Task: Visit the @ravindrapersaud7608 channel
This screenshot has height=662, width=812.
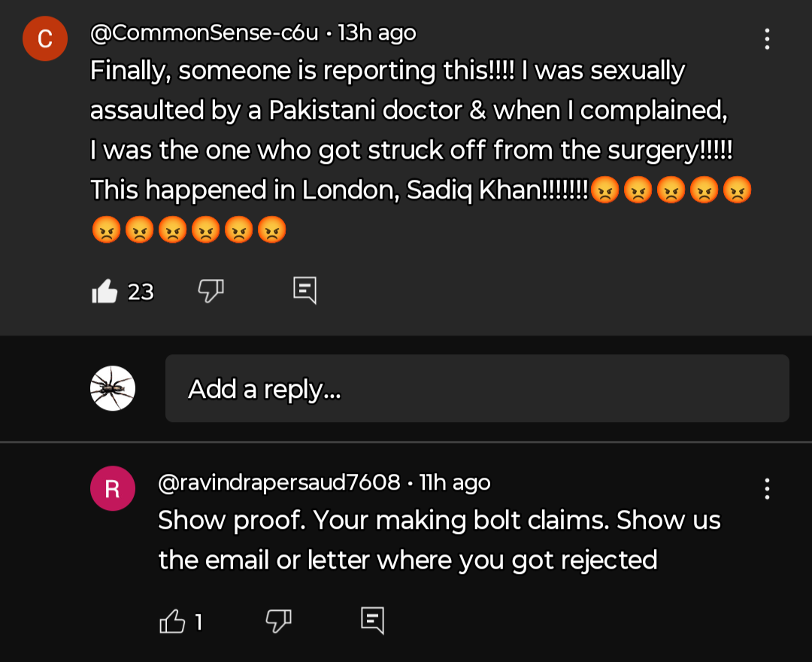Action: point(278,482)
